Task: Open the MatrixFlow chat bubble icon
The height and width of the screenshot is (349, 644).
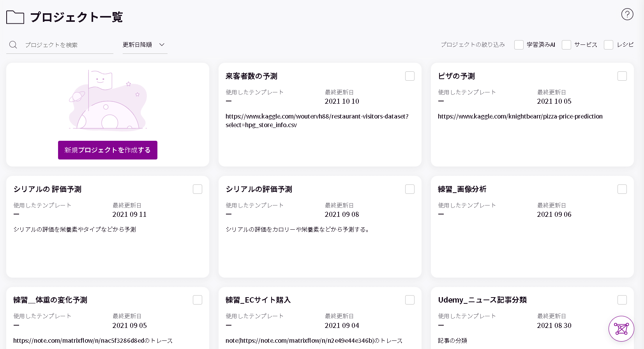Action: point(621,329)
